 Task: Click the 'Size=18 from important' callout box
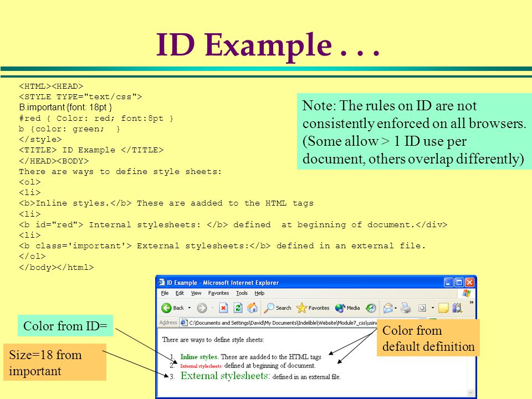point(55,362)
